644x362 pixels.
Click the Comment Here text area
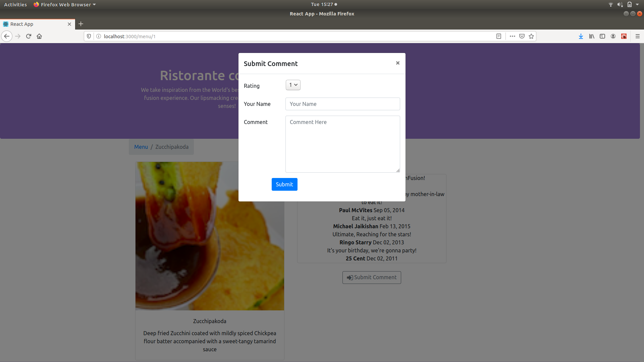pos(342,144)
